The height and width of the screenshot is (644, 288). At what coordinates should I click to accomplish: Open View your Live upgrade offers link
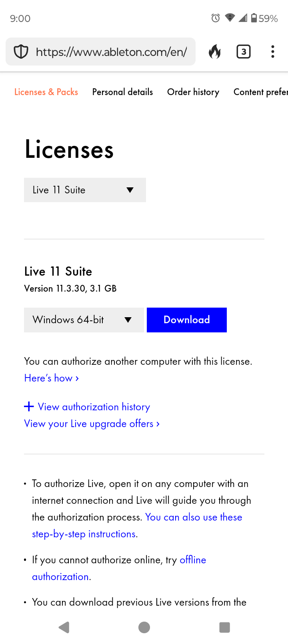pos(92,423)
